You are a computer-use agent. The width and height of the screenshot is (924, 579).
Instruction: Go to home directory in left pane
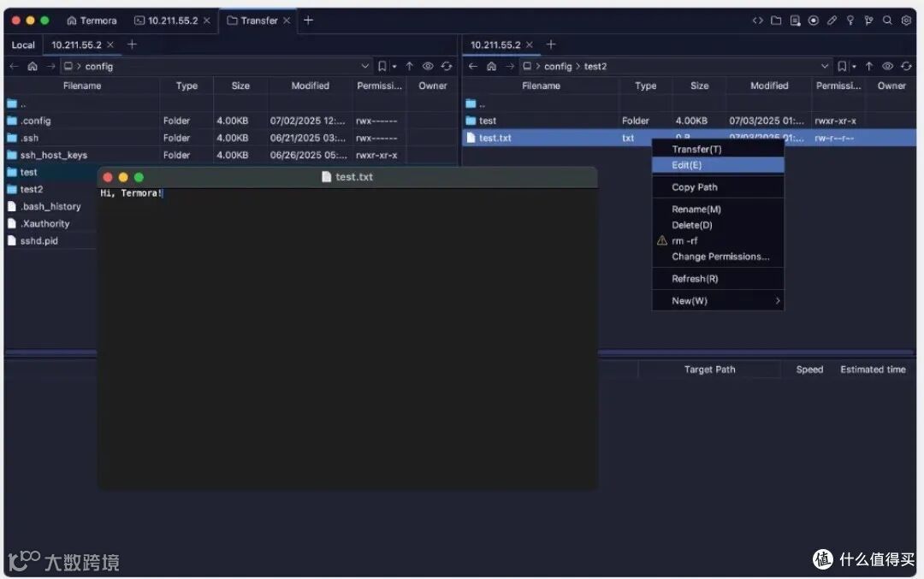[x=33, y=67]
